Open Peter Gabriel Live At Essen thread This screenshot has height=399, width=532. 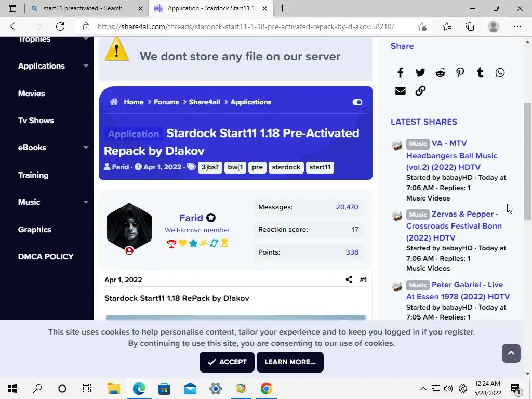(x=458, y=290)
